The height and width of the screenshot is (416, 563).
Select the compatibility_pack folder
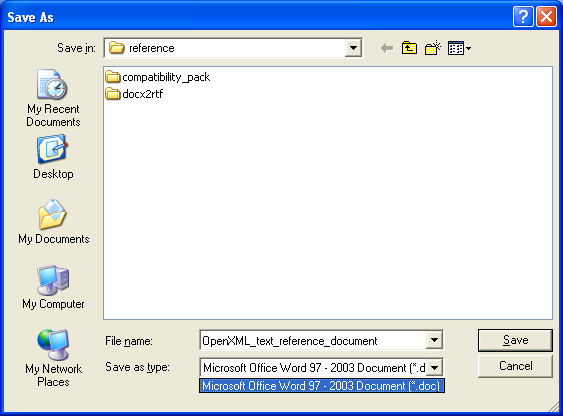tap(158, 77)
